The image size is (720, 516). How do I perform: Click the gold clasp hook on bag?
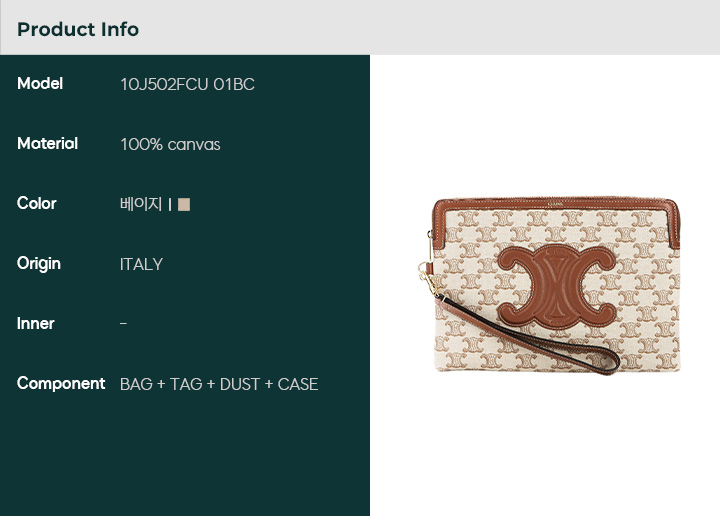click(x=427, y=276)
